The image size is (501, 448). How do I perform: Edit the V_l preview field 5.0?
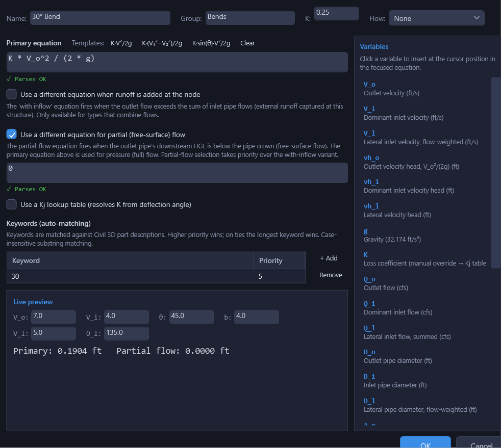coord(54,333)
